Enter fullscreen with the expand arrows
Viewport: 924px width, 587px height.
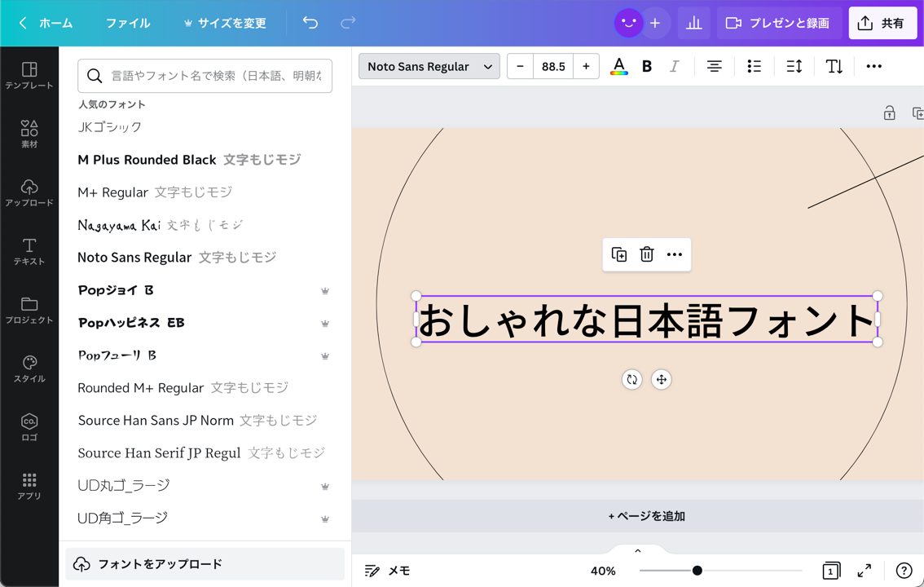(864, 571)
